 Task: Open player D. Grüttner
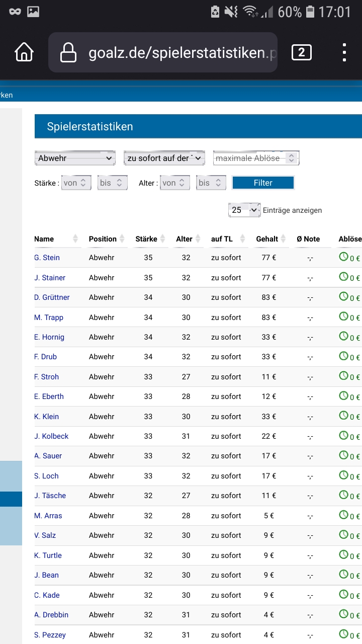52,297
